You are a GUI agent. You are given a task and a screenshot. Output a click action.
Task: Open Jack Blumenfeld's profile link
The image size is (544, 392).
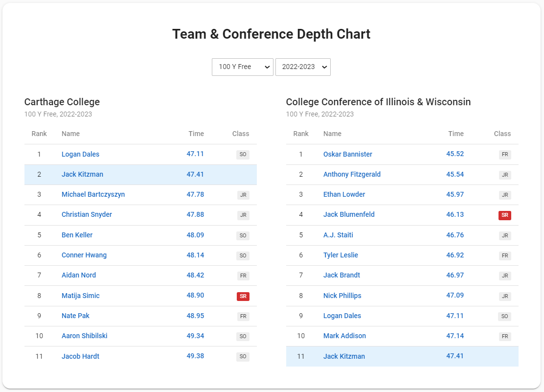349,214
